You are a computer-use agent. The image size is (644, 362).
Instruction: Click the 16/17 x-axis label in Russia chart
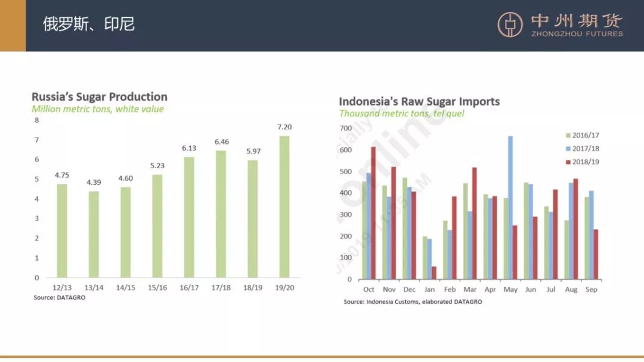189,287
